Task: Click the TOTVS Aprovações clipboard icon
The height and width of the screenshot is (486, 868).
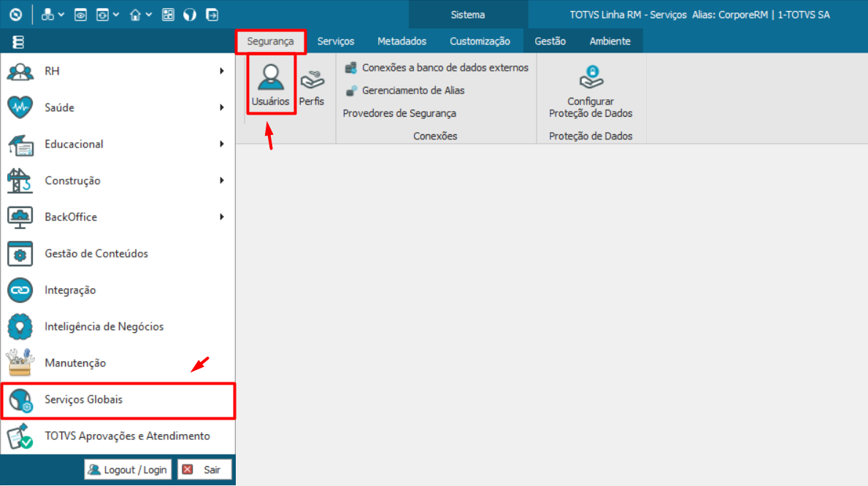Action: 20,436
